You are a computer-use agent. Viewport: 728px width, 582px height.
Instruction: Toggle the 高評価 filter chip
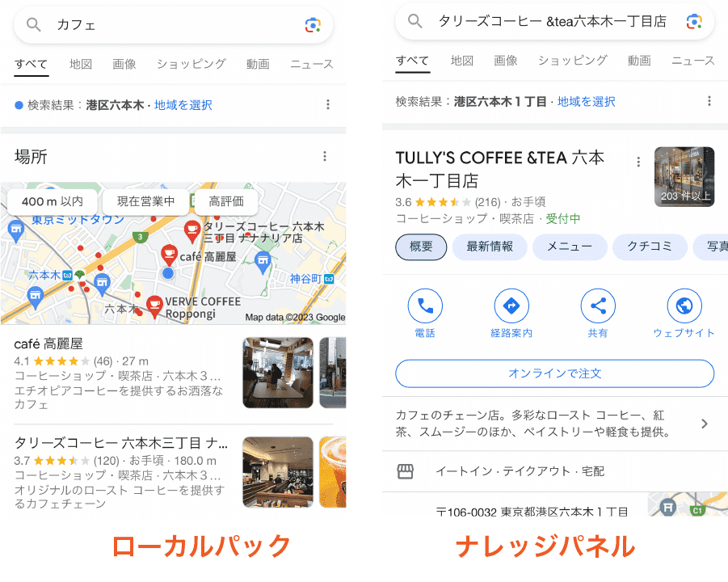[226, 201]
